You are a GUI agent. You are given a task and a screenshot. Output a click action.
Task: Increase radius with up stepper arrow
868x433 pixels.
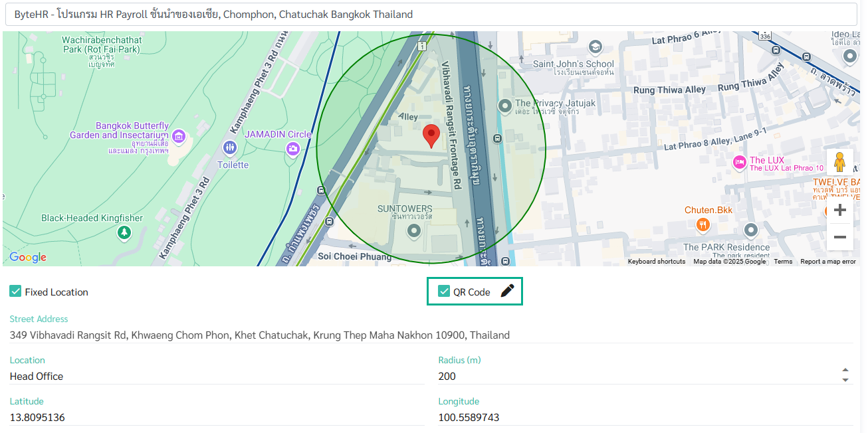pos(845,370)
